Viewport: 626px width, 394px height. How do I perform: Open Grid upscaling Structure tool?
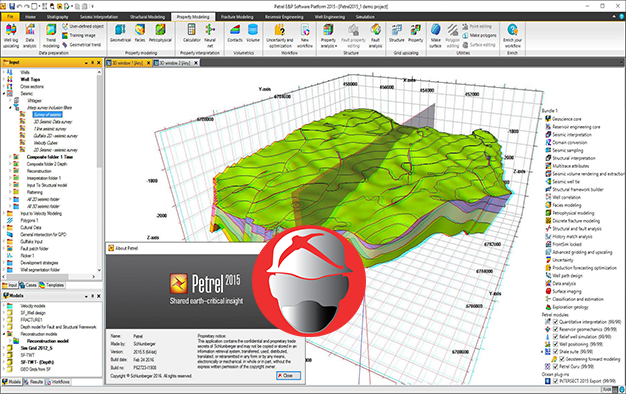(396, 33)
